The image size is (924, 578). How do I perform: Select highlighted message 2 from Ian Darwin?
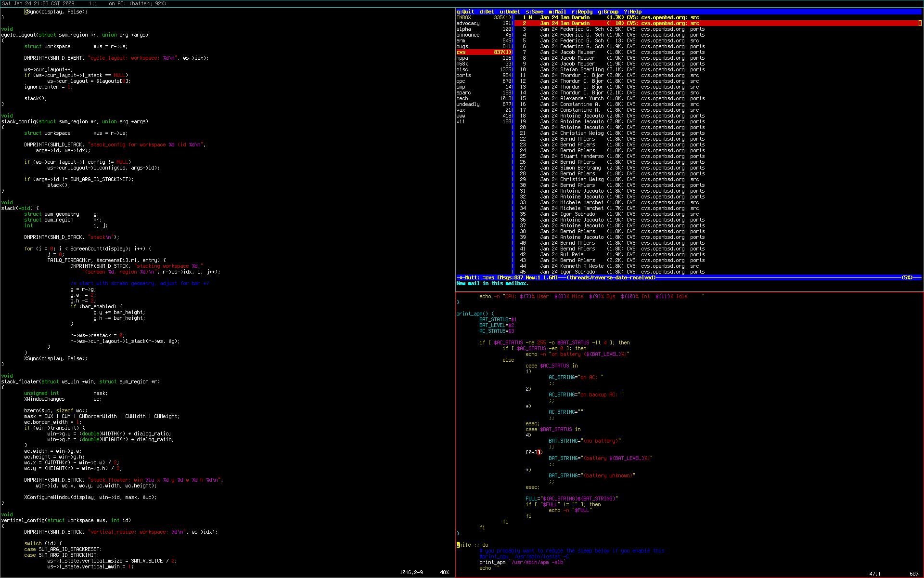pyautogui.click(x=575, y=23)
